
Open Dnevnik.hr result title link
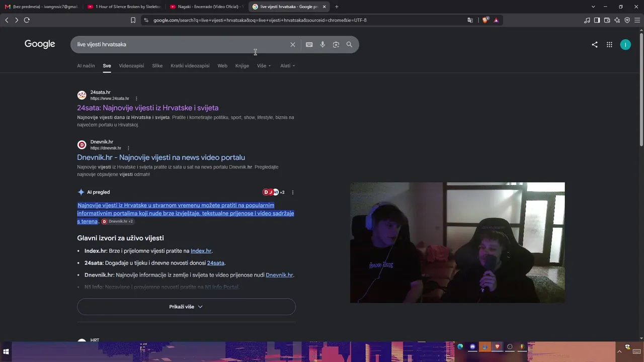(161, 157)
